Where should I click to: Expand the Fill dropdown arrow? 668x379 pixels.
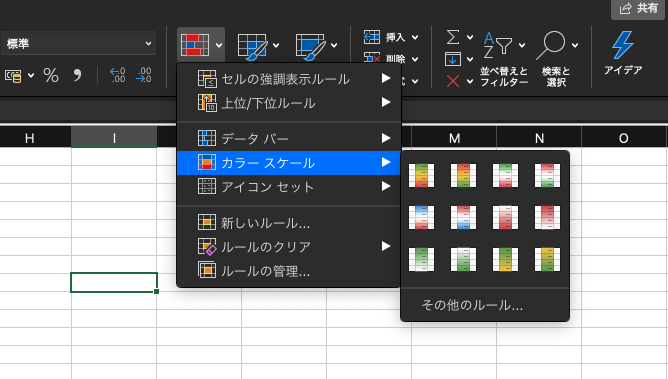(x=470, y=59)
